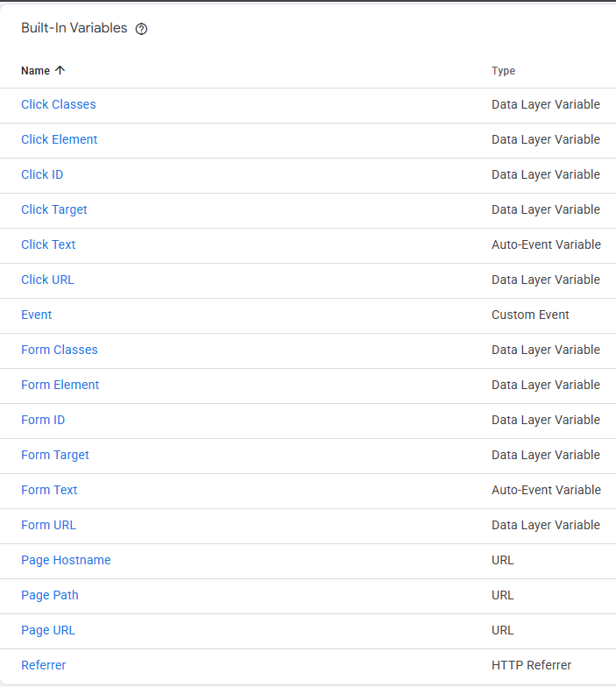Open the Form Classes variable
The image size is (616, 687).
(x=60, y=350)
